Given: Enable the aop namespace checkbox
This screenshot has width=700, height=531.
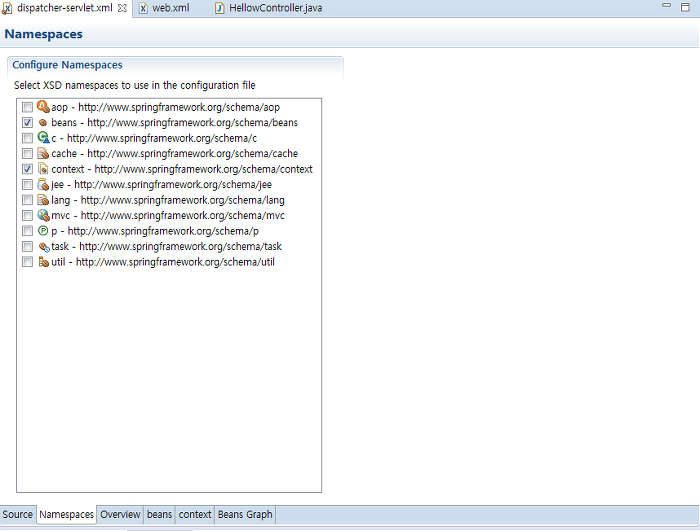Looking at the screenshot, I should coord(28,107).
